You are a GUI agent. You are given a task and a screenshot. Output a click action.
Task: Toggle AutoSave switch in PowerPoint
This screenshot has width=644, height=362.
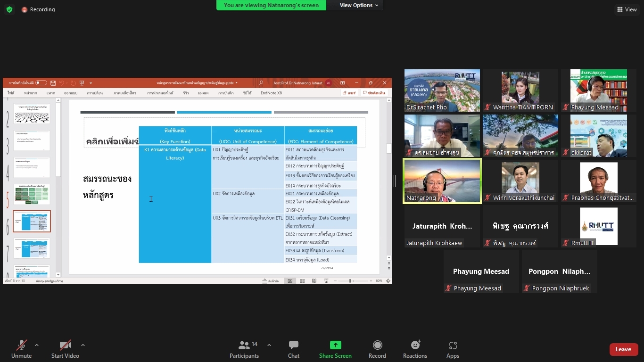[x=41, y=83]
